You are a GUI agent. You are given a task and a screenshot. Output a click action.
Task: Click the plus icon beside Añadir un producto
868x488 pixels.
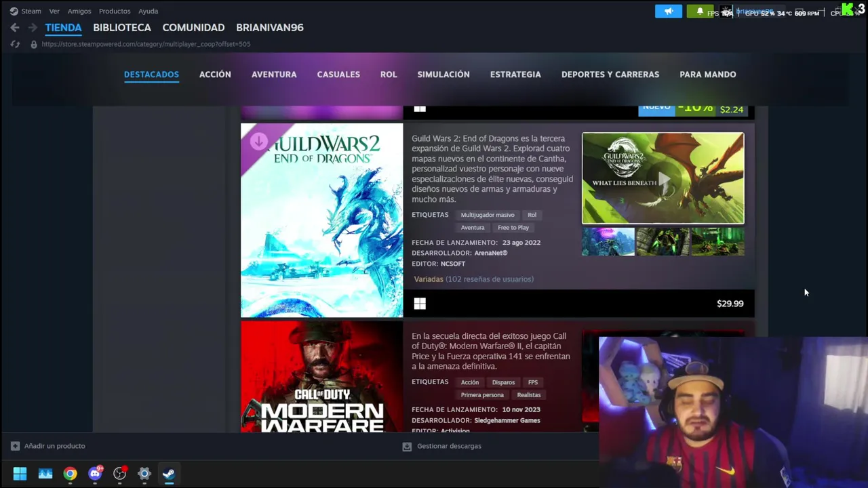point(15,446)
